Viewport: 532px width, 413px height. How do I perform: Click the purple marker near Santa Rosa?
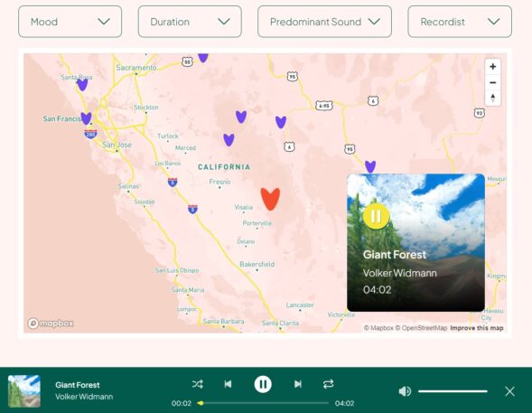[x=82, y=84]
